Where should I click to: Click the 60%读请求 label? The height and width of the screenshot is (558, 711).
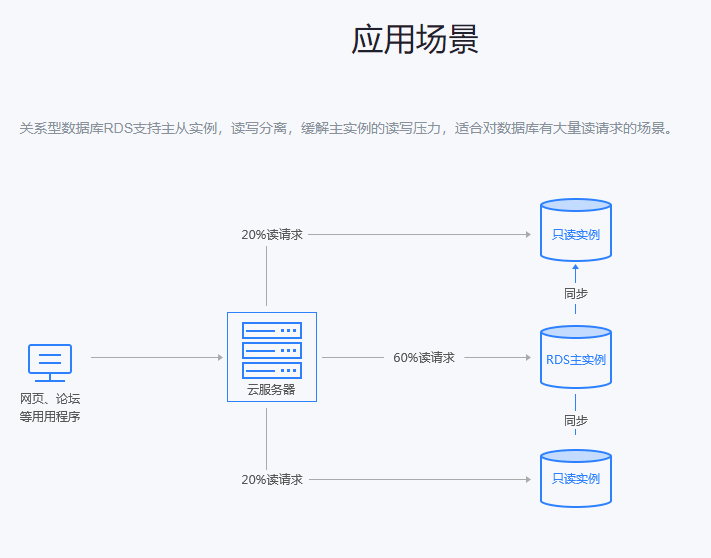tap(424, 357)
